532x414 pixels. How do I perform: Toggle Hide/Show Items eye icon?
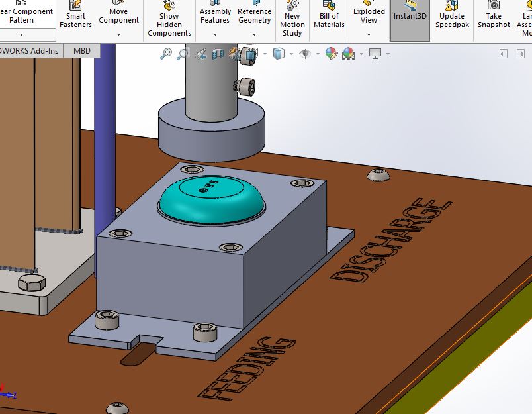click(x=305, y=54)
